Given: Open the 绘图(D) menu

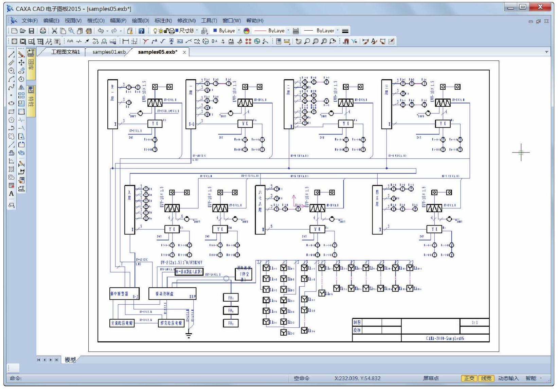Looking at the screenshot, I should [x=141, y=21].
